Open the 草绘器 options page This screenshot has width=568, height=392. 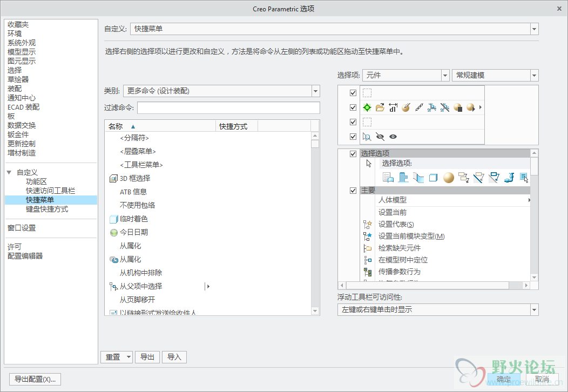pyautogui.click(x=18, y=79)
